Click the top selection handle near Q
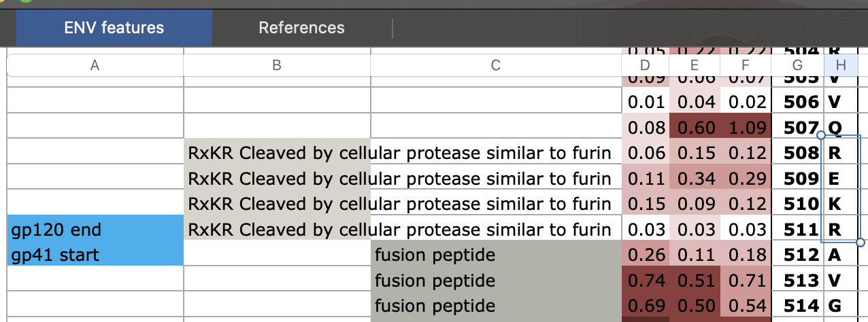This screenshot has height=322, width=868. (820, 135)
